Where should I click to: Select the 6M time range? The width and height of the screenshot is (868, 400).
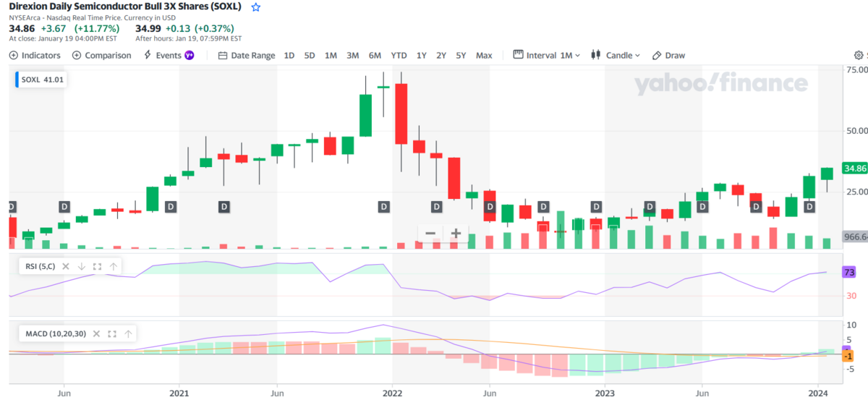(x=375, y=55)
